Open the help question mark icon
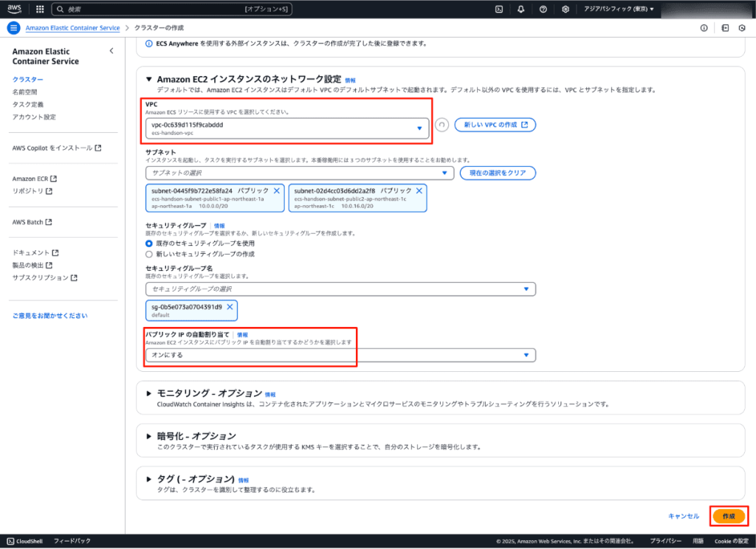The image size is (756, 549). [x=543, y=10]
